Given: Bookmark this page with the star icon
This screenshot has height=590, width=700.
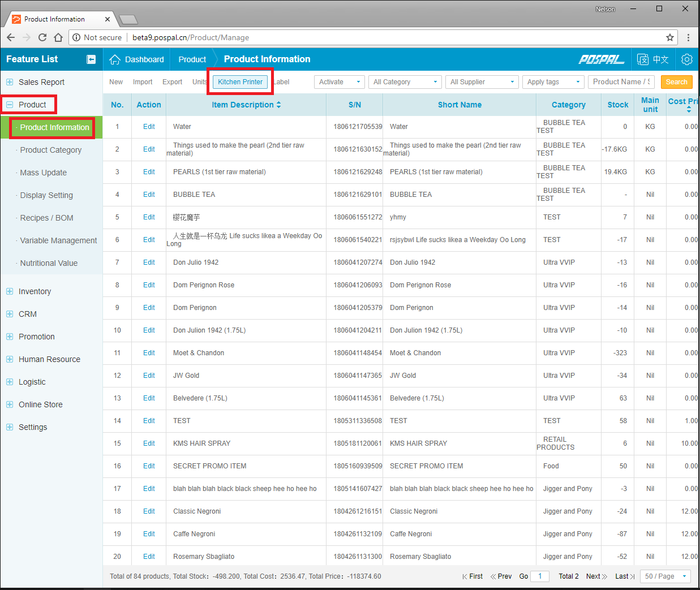Looking at the screenshot, I should (670, 37).
